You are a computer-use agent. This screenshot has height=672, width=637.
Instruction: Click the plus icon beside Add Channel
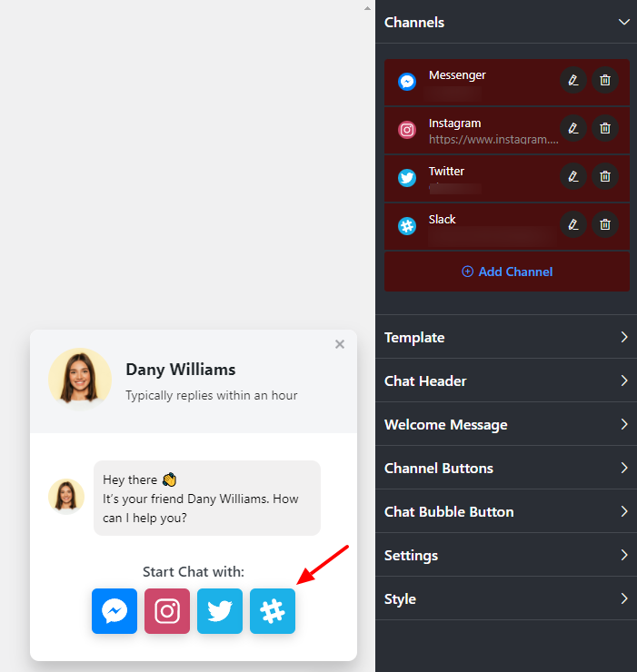pyautogui.click(x=468, y=272)
